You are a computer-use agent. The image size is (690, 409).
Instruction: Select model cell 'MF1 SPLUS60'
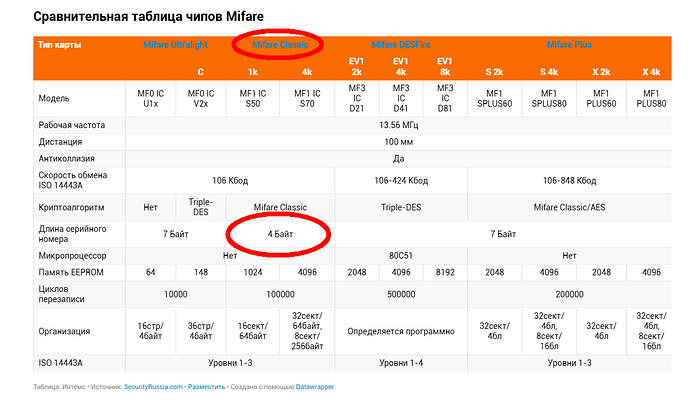(x=495, y=99)
